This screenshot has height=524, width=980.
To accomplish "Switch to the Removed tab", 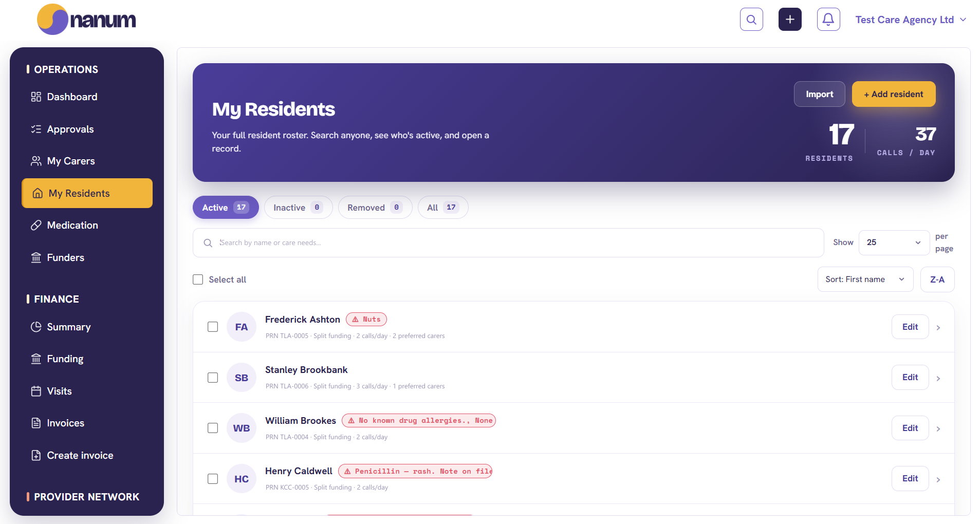I will [x=375, y=207].
